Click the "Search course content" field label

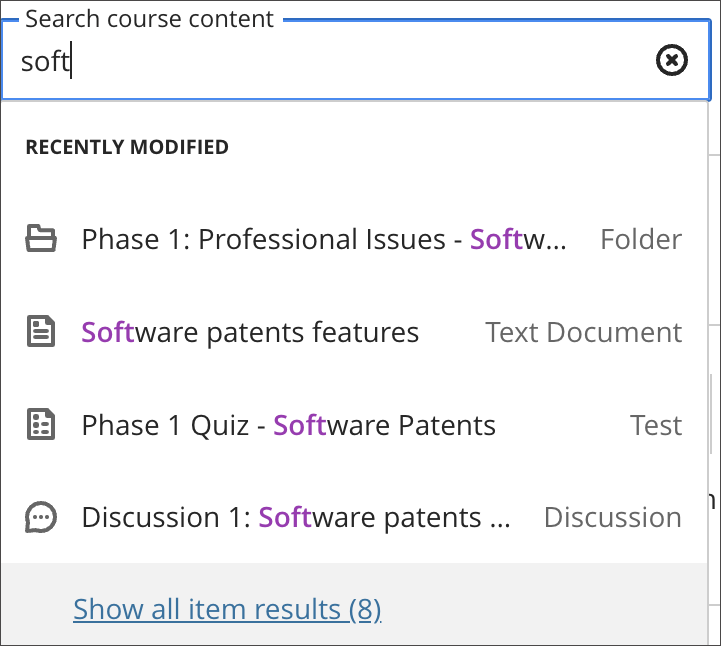(149, 19)
